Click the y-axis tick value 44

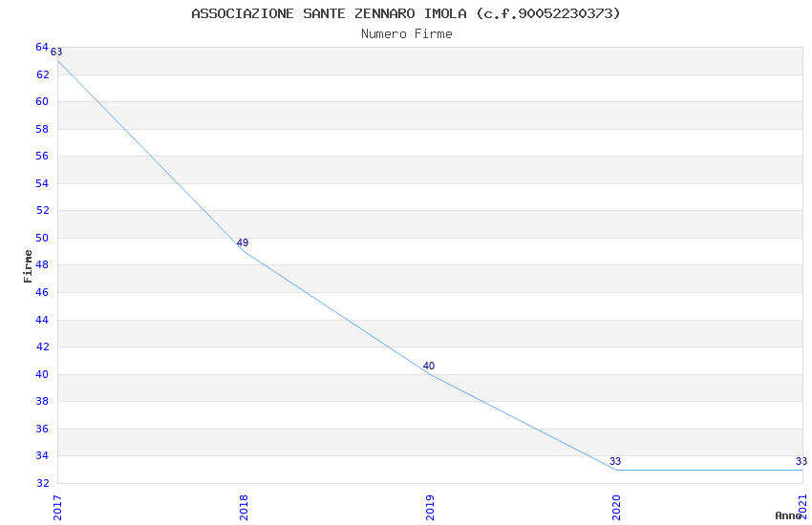point(42,320)
